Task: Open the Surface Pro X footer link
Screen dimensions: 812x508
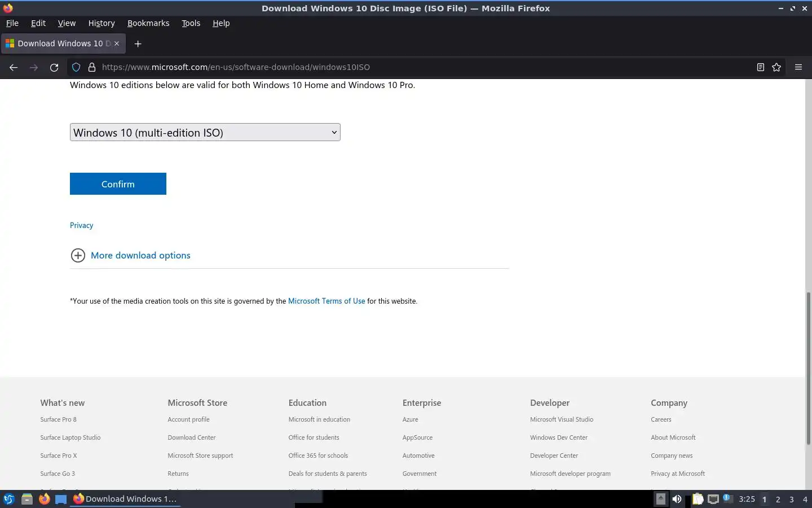Action: tap(59, 456)
